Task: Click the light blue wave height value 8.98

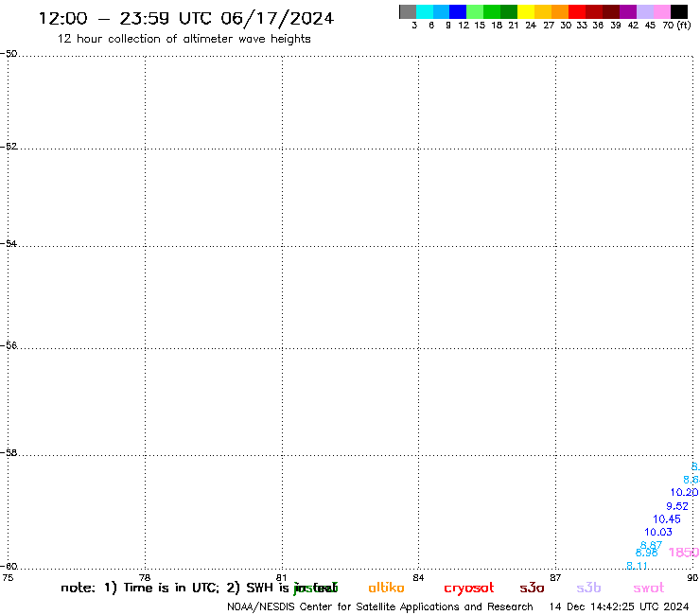Action: tap(646, 553)
